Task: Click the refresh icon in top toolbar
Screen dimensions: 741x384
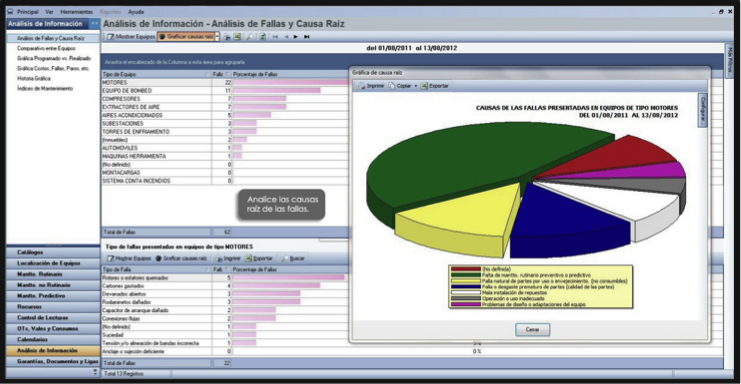Action: [x=262, y=37]
